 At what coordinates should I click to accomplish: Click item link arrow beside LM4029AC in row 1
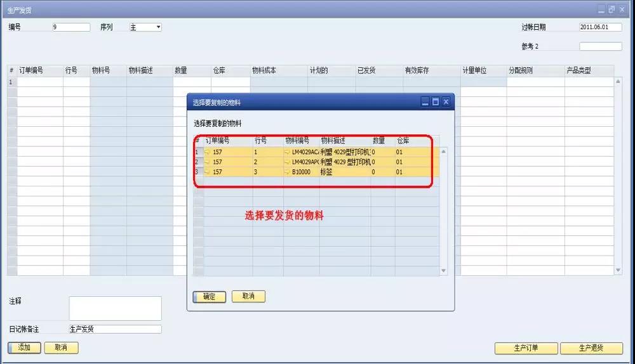(287, 152)
